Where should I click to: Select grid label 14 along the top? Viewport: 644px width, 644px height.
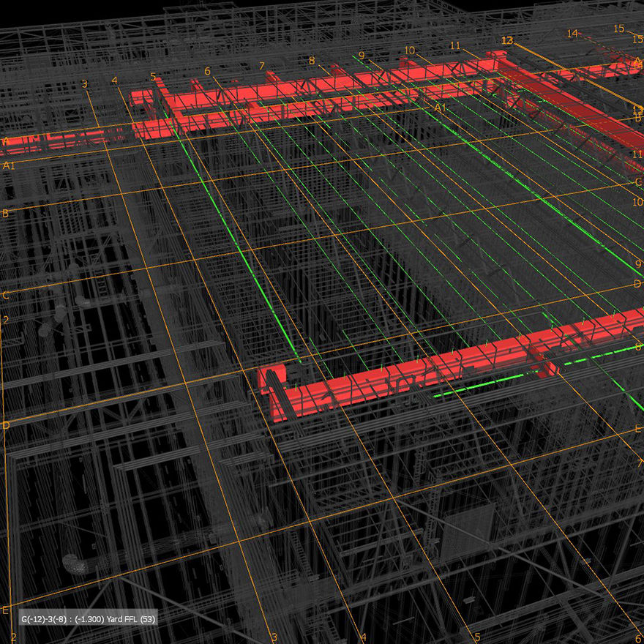(x=572, y=34)
